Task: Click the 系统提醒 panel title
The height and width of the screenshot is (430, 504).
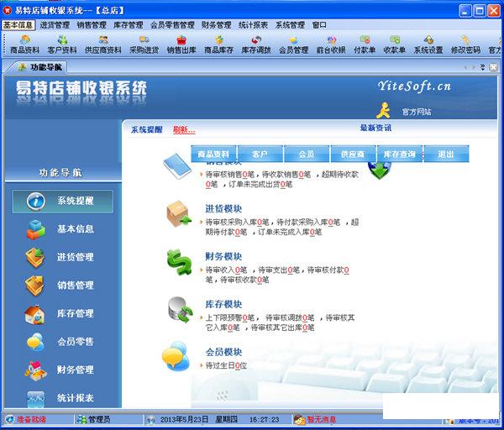Action: click(x=146, y=130)
